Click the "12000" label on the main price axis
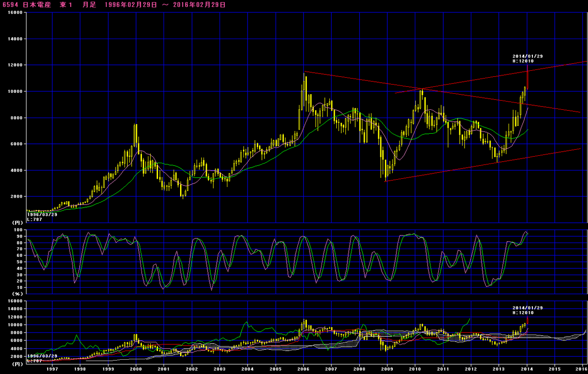588x374 pixels. [x=15, y=65]
